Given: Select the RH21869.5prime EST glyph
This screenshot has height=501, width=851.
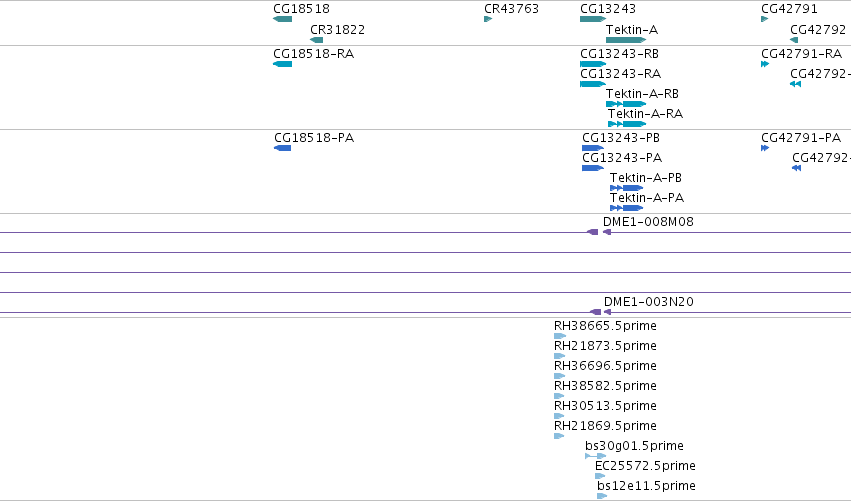Looking at the screenshot, I should [x=559, y=436].
